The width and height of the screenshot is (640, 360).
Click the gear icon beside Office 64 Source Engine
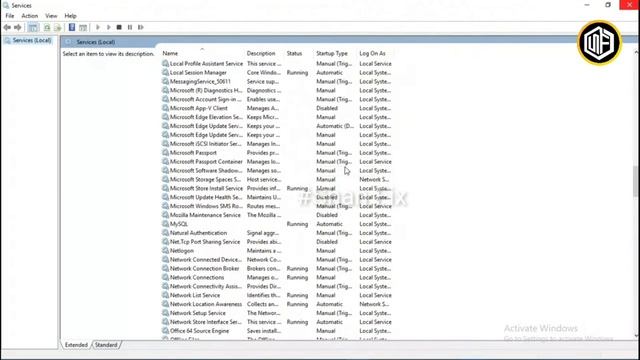pyautogui.click(x=165, y=331)
